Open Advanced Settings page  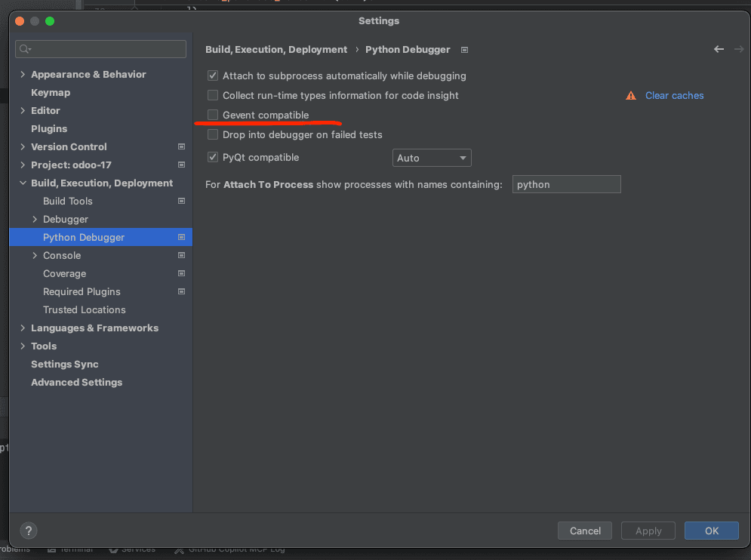[76, 383]
